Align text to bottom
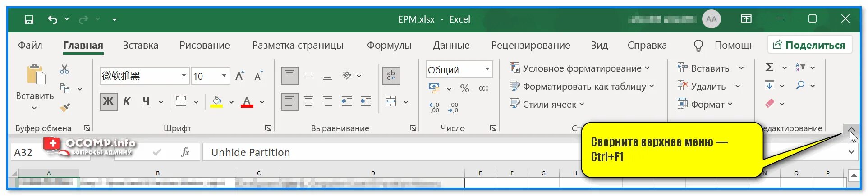 click(327, 76)
